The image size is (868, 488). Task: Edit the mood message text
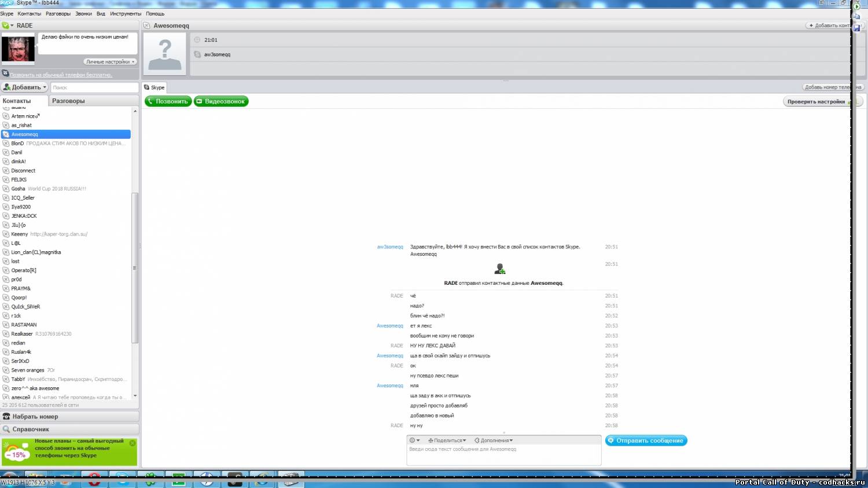point(87,43)
